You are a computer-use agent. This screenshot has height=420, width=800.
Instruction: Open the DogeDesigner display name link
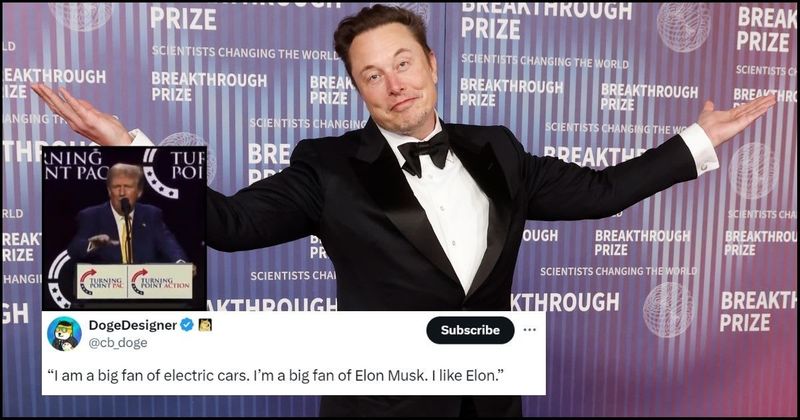point(133,325)
